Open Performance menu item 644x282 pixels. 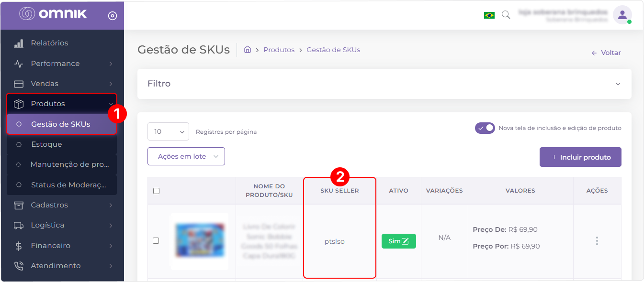[x=62, y=64]
